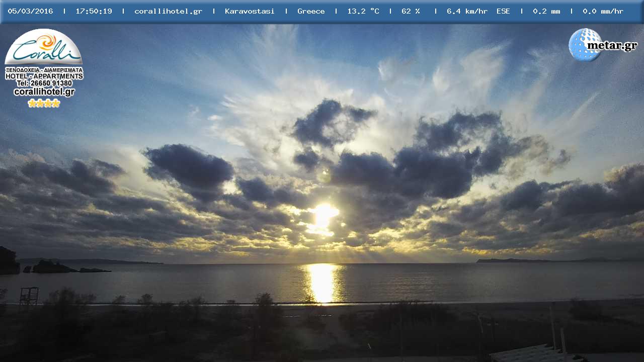Click the HOTEL - APPARTMENTS text
644x362 pixels.
coord(44,76)
